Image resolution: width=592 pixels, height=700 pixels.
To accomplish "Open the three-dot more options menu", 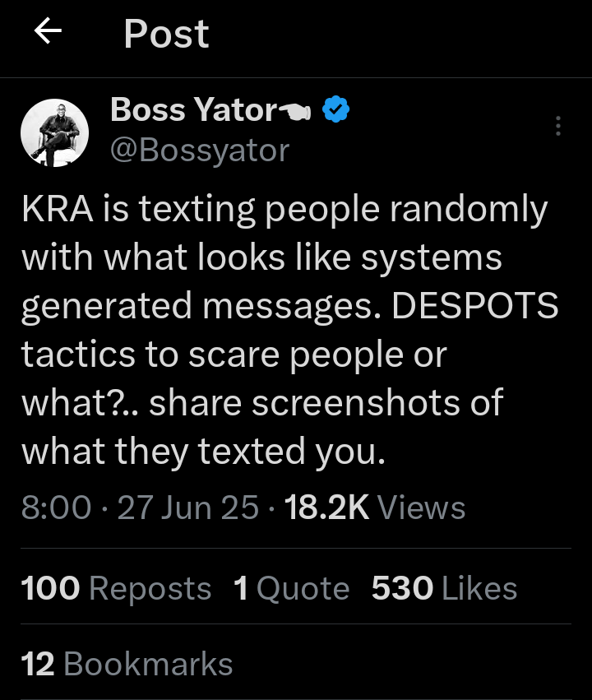I will [558, 126].
